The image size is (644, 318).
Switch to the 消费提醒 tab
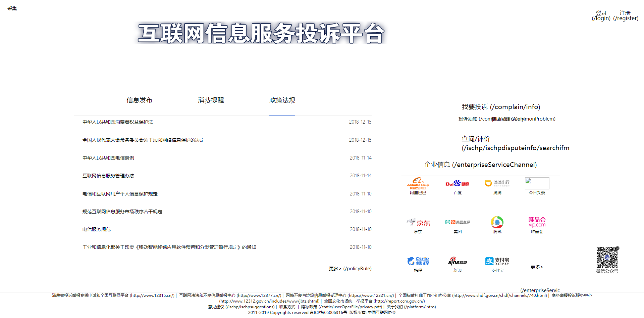click(x=211, y=100)
